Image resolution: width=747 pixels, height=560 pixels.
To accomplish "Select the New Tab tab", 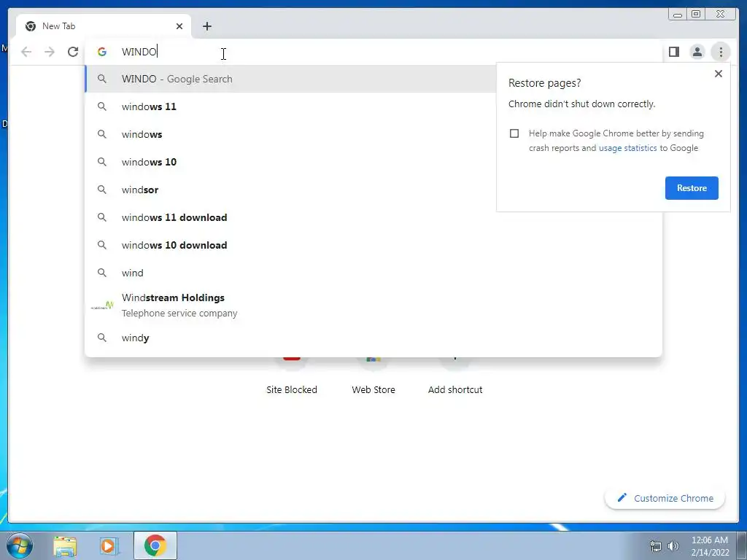I will tap(104, 26).
